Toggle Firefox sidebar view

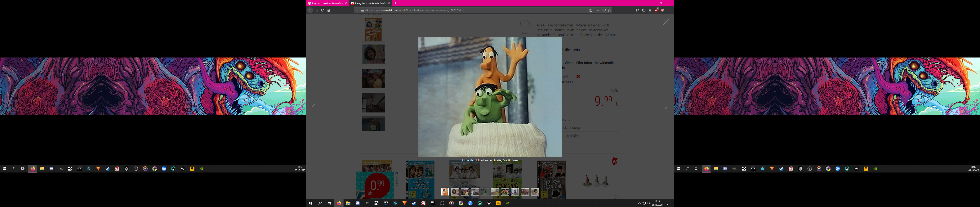coord(644,10)
